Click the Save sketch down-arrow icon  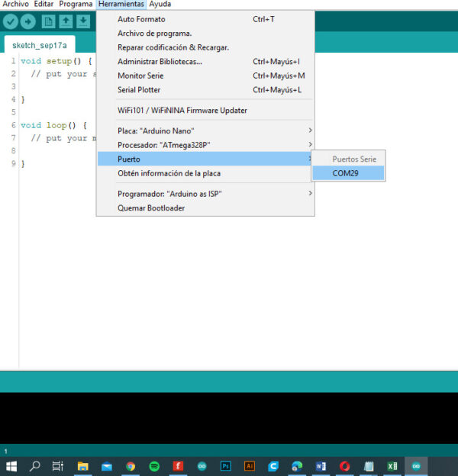pyautogui.click(x=83, y=21)
